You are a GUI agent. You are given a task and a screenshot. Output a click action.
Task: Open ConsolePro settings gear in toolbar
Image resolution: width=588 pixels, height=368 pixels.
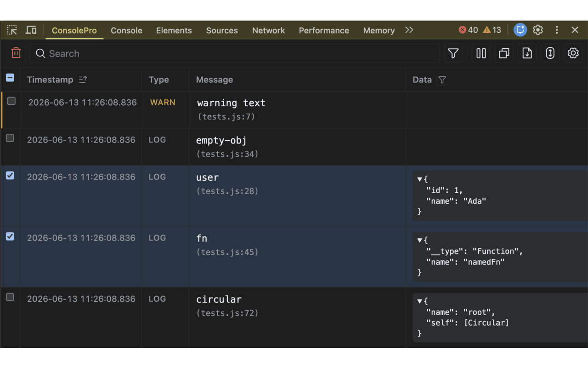[573, 53]
